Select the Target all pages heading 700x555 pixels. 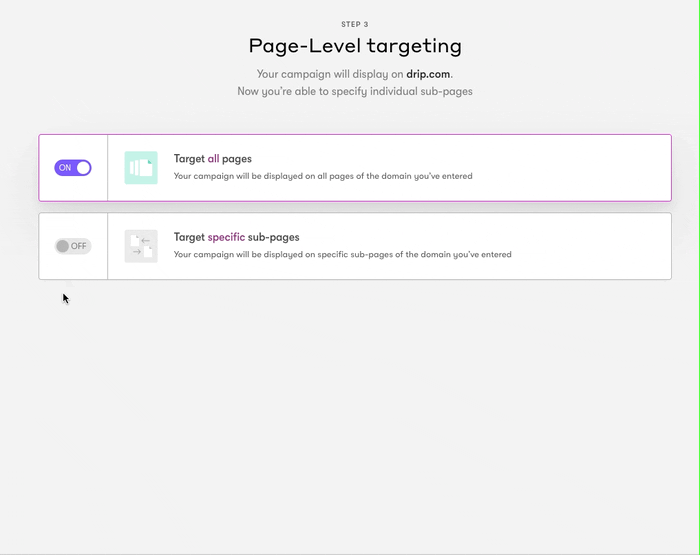pos(212,159)
